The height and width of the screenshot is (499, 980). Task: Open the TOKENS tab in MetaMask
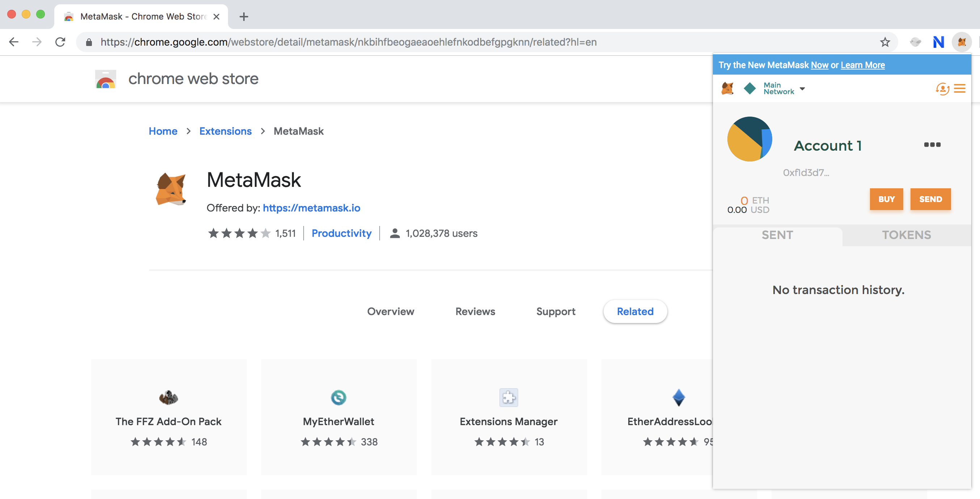(x=907, y=235)
